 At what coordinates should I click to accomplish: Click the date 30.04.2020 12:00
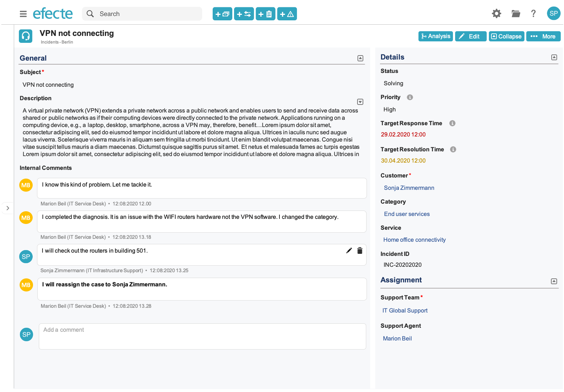tap(403, 161)
